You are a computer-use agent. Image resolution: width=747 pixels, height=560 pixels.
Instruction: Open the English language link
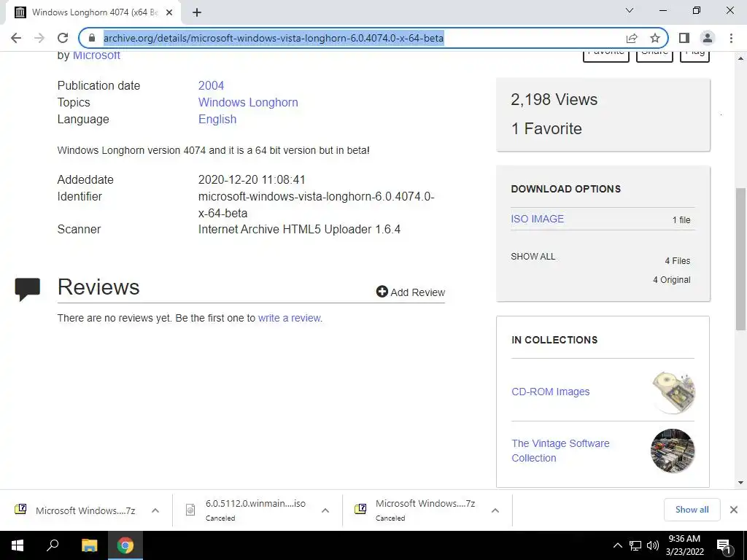coord(217,119)
